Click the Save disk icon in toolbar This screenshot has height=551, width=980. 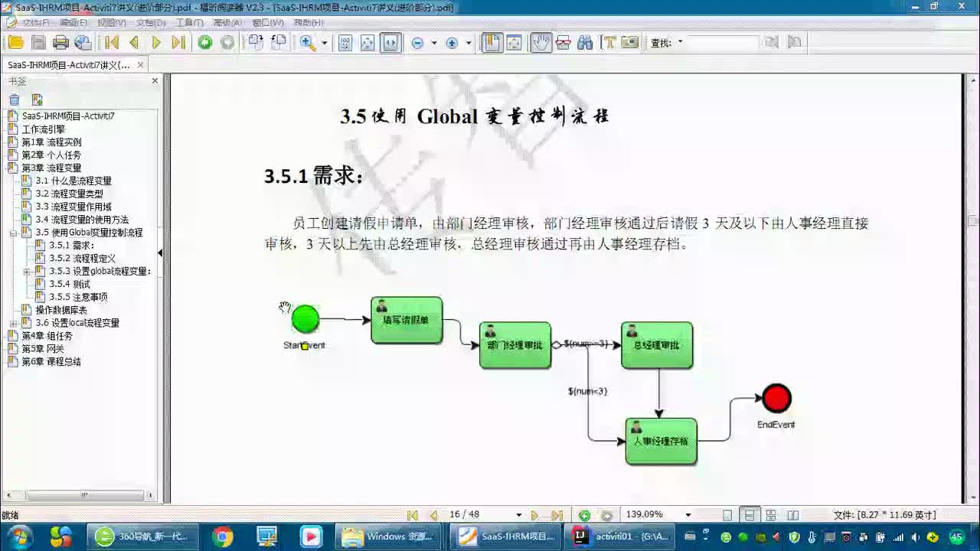[38, 43]
